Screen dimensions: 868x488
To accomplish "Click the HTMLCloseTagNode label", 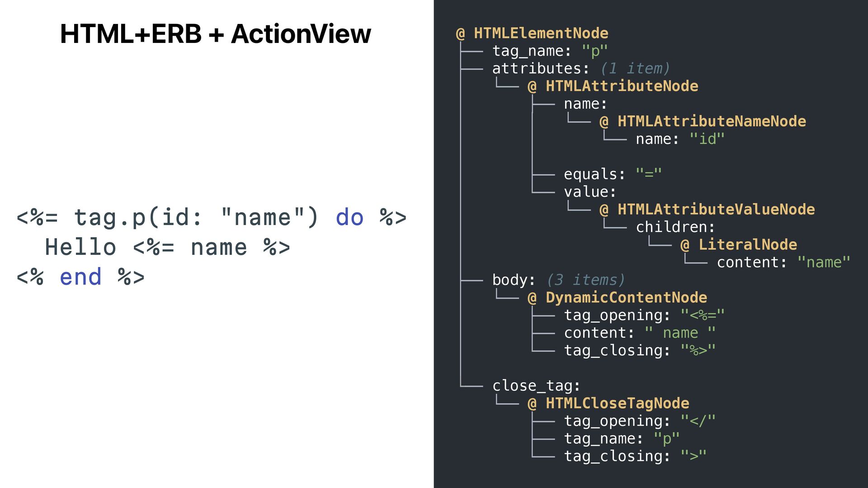I will click(617, 404).
